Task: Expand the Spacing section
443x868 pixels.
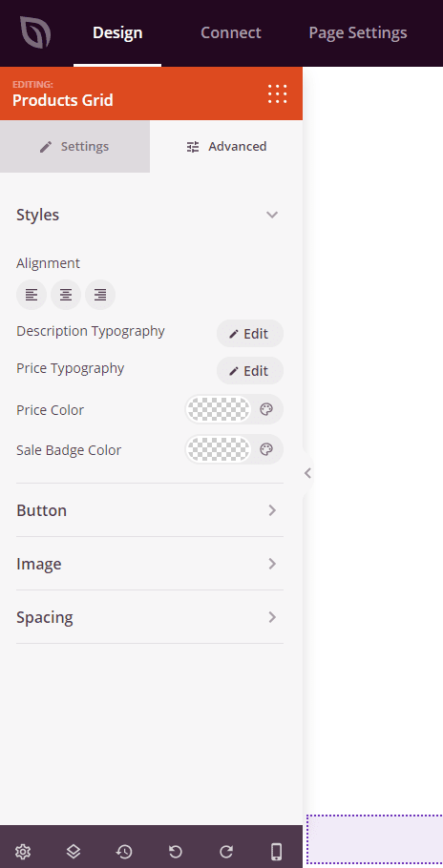Action: 150,617
